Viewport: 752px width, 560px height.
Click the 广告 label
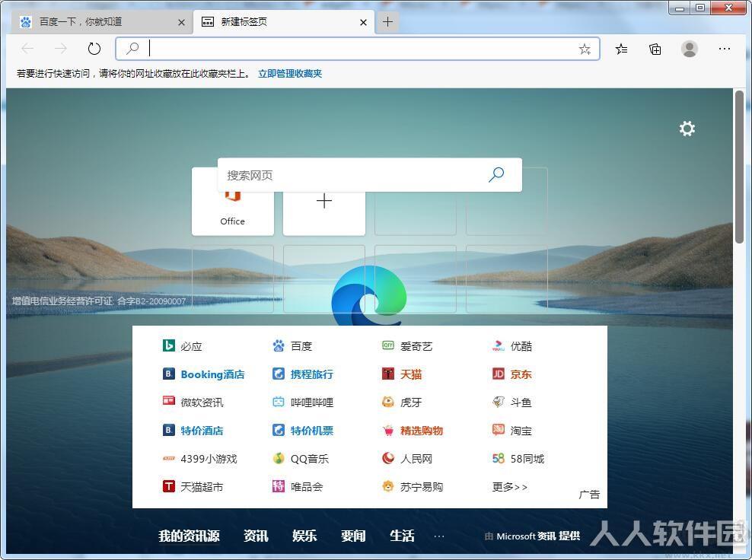[589, 495]
